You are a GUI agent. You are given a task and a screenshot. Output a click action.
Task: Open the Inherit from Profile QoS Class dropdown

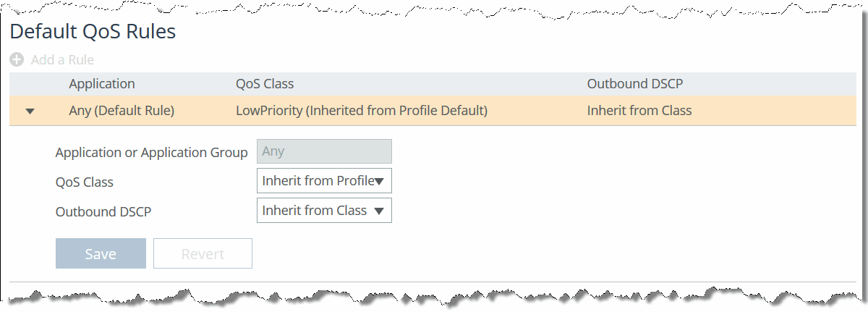tap(317, 181)
